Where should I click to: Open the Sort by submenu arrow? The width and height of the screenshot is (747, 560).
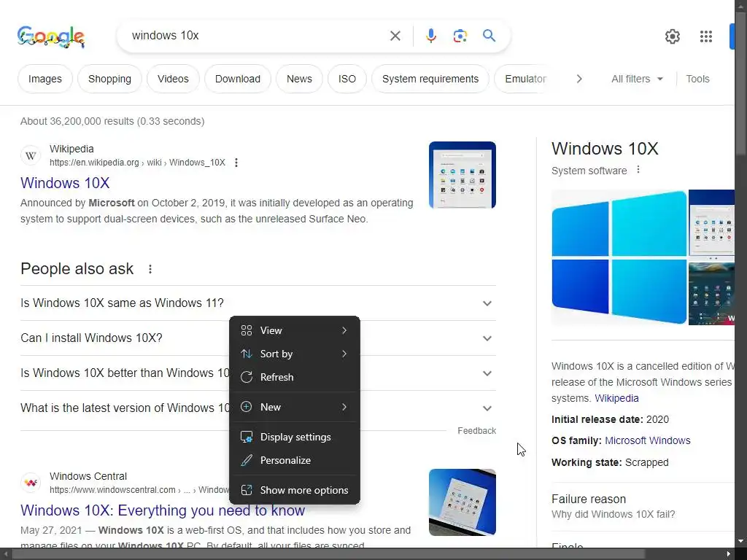pyautogui.click(x=344, y=354)
